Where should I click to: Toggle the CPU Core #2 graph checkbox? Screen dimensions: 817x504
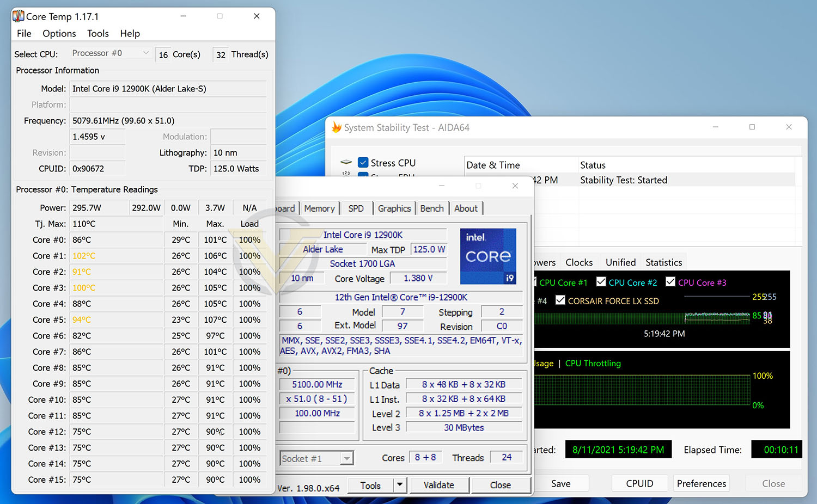[x=601, y=281]
